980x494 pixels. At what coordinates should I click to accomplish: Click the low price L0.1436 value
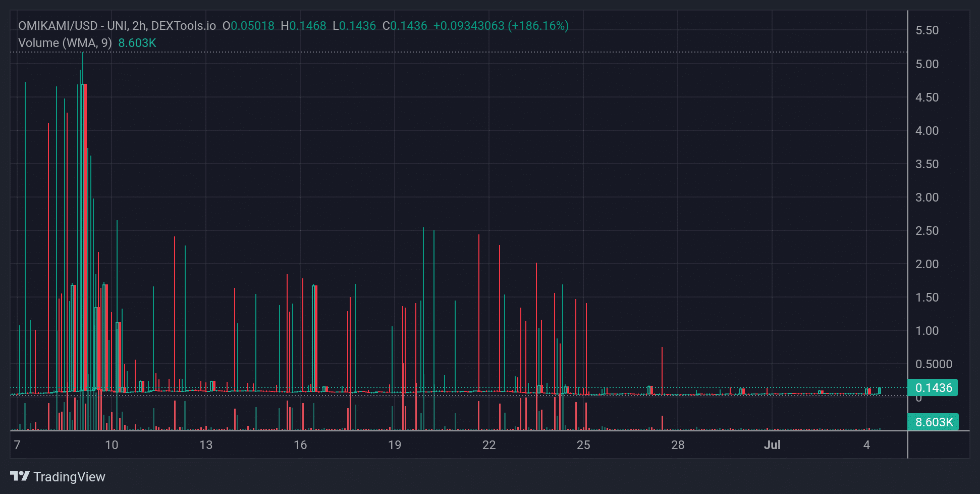[x=354, y=26]
